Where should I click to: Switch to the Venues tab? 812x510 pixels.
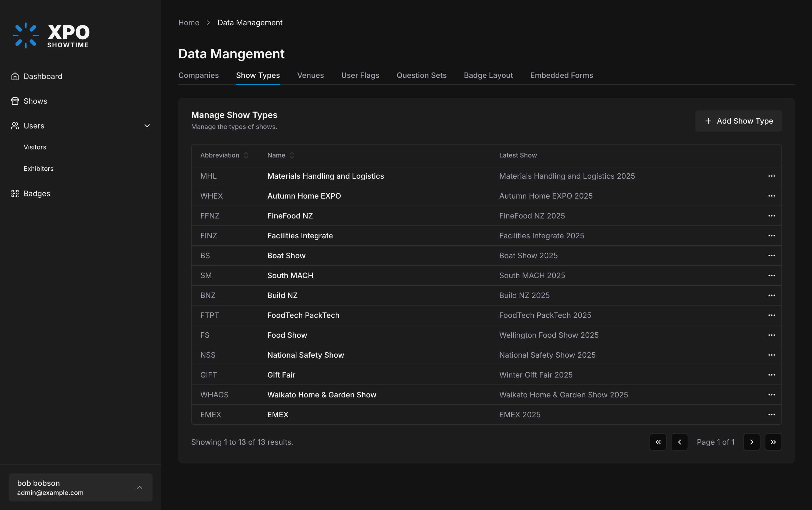[310, 76]
